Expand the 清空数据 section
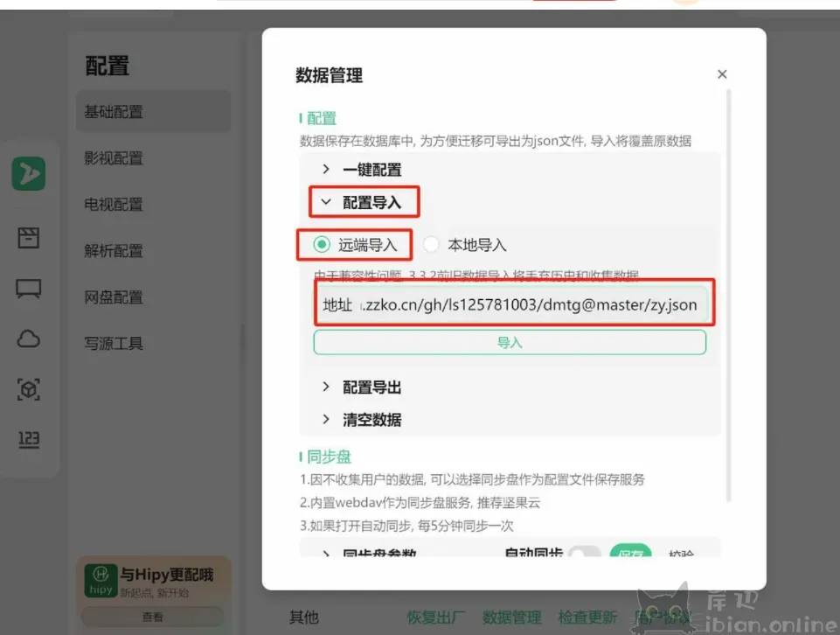This screenshot has width=840, height=635. (371, 420)
